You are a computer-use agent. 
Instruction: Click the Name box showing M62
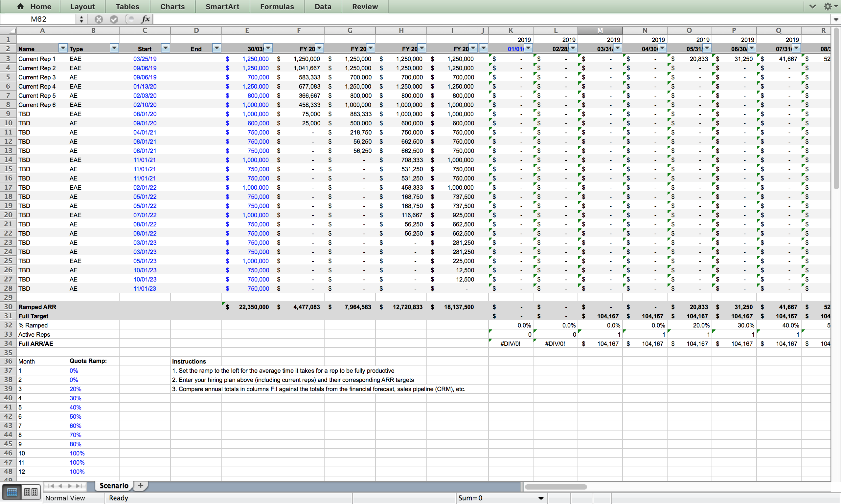point(38,19)
